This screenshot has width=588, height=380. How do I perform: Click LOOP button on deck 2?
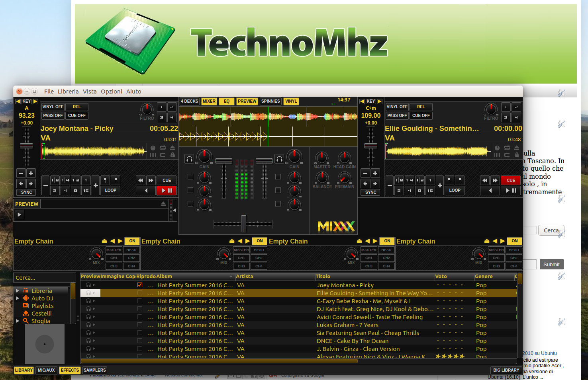[x=455, y=190]
